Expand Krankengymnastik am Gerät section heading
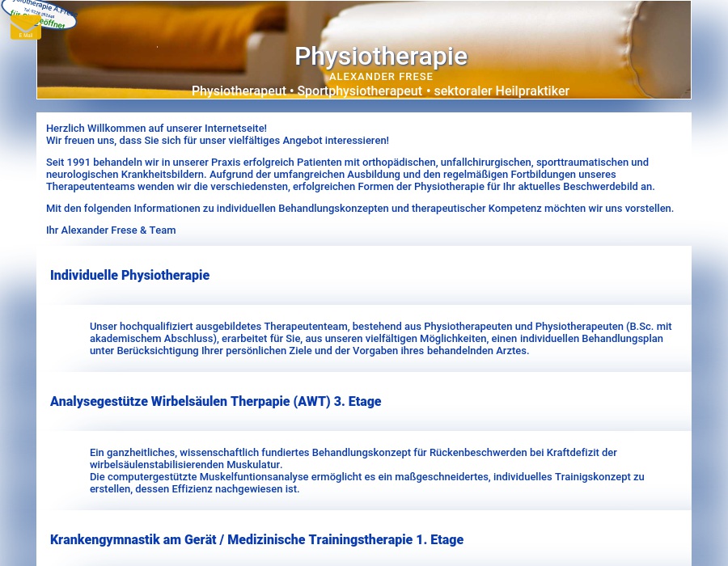728x566 pixels. pos(256,539)
